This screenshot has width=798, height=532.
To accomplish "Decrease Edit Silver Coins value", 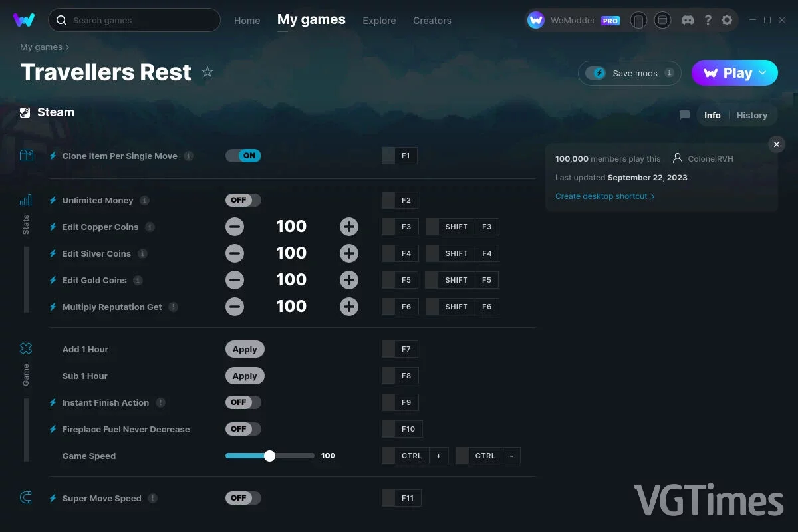I will pyautogui.click(x=235, y=253).
